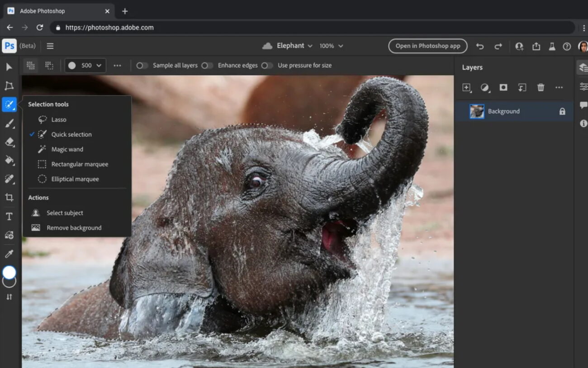
Task: Select the Eraser tool
Action: coord(9,142)
